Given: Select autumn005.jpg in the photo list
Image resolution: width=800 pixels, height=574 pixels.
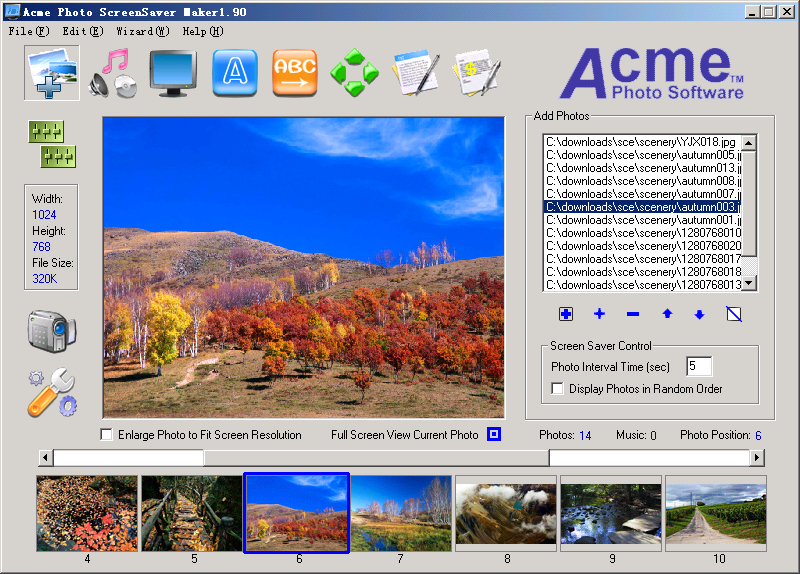Looking at the screenshot, I should pos(642,155).
